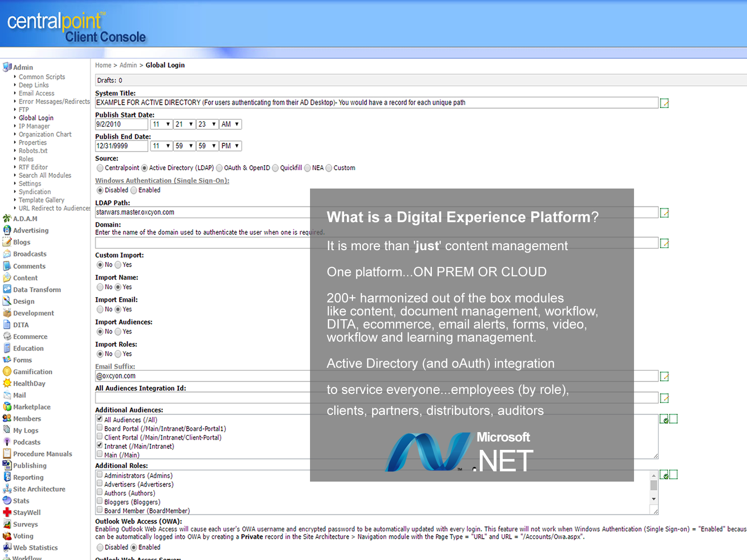Open Publish Start Date minute dropdown

184,124
